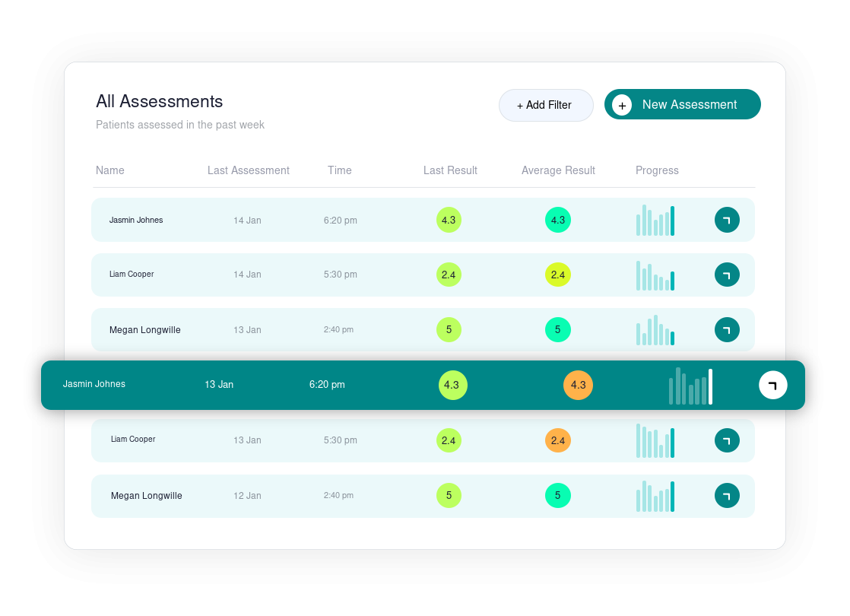Open arrow icon for Liam Cooper 13 Jan
This screenshot has height=616, width=850.
click(x=727, y=440)
